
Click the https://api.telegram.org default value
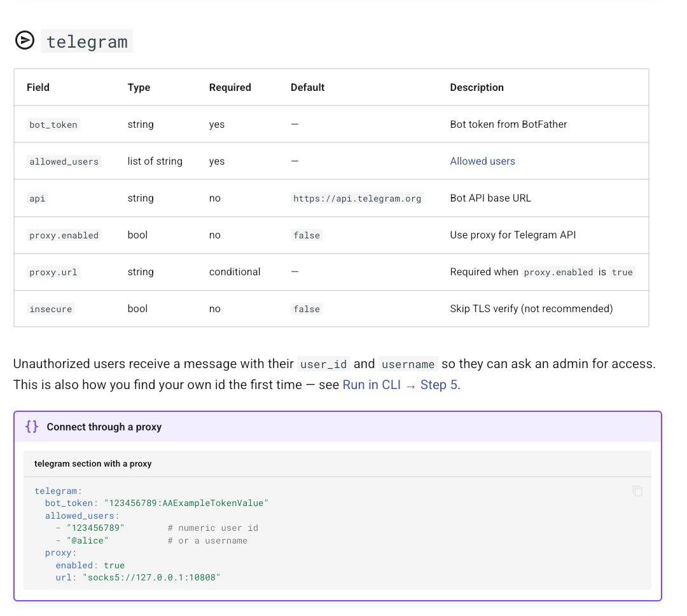pos(357,198)
